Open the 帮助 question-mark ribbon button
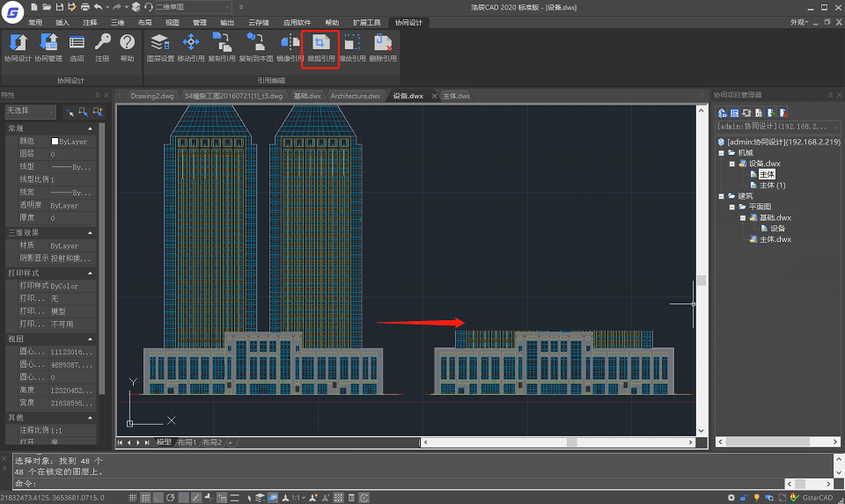The width and height of the screenshot is (845, 504). pos(127,47)
